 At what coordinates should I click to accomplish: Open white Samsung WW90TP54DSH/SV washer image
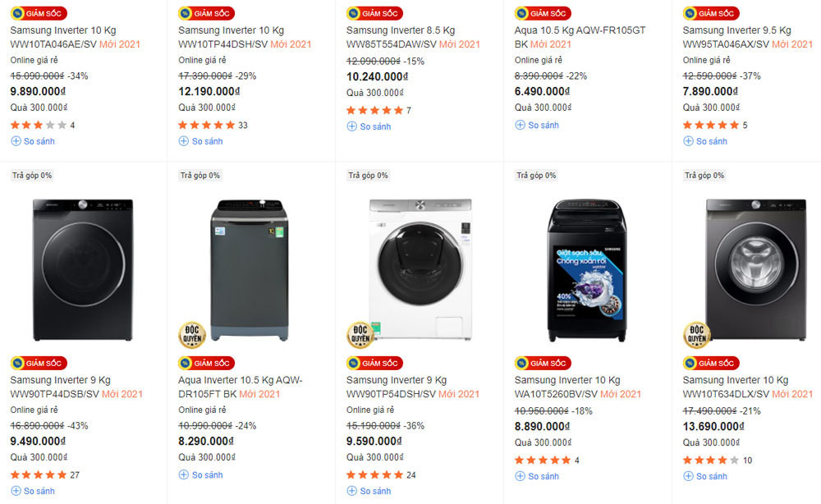[420, 269]
